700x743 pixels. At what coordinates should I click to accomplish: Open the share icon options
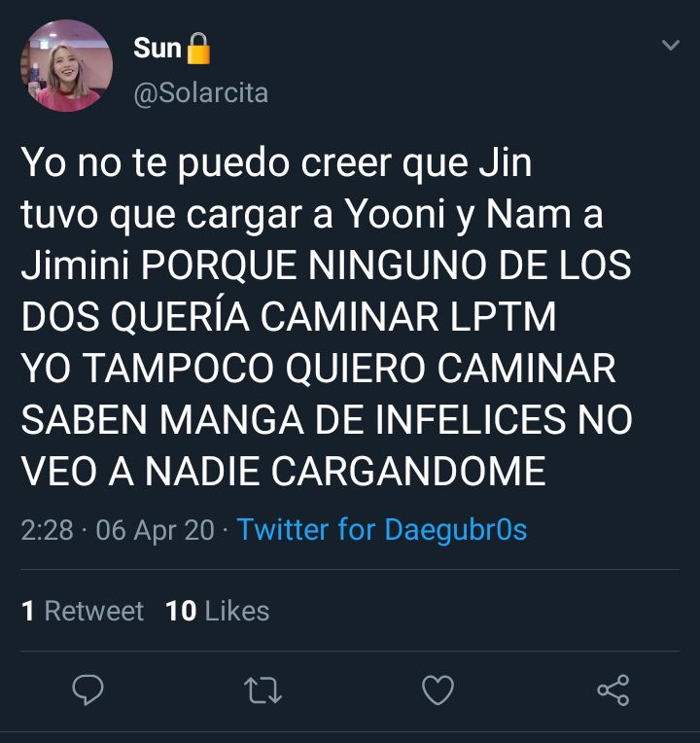click(612, 690)
